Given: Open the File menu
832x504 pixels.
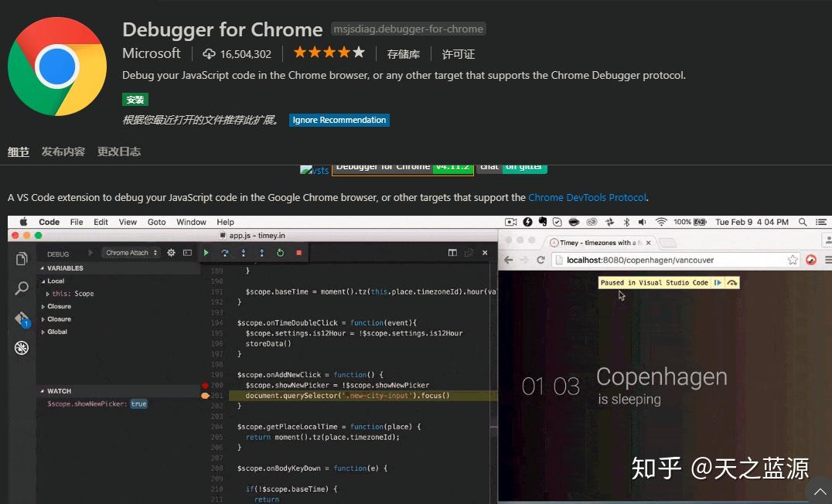Looking at the screenshot, I should 77,222.
